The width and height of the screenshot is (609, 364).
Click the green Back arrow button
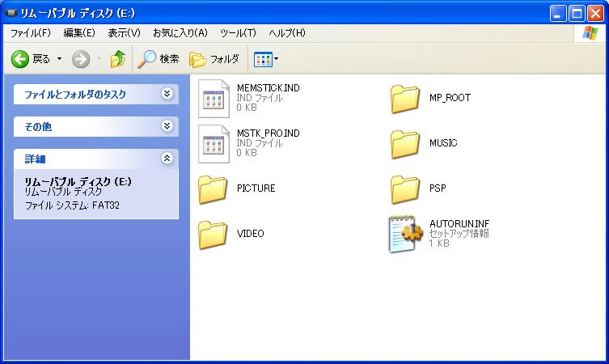point(20,59)
